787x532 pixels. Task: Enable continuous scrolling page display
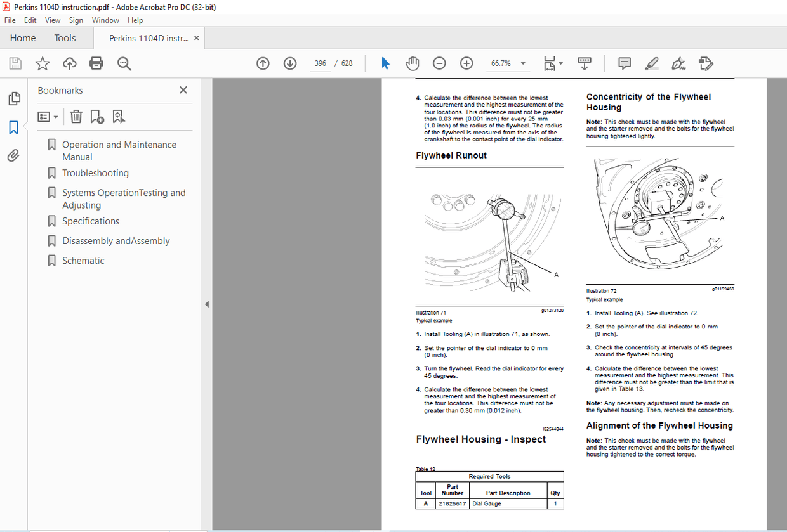click(x=584, y=63)
